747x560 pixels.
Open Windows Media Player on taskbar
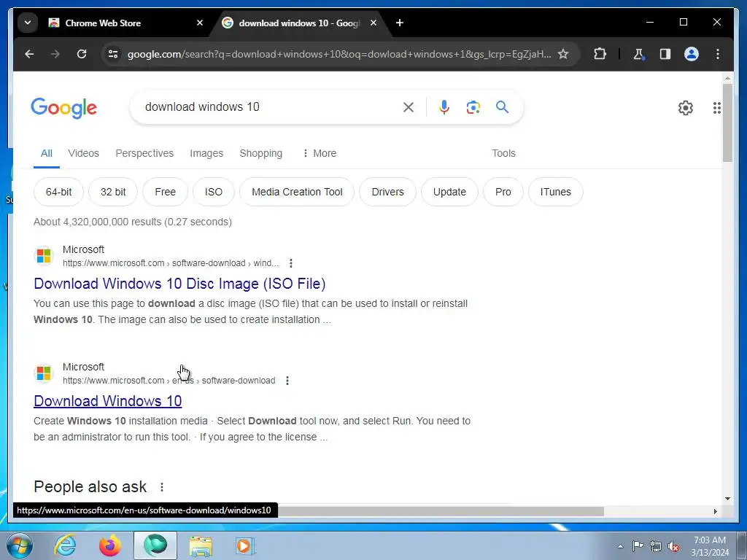(245, 545)
